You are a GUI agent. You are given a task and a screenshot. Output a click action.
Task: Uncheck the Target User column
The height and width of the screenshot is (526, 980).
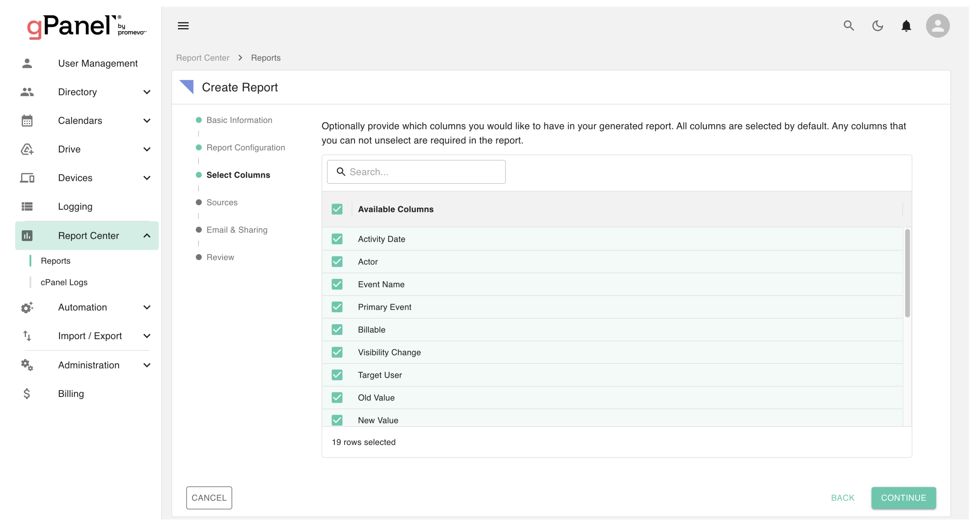337,375
